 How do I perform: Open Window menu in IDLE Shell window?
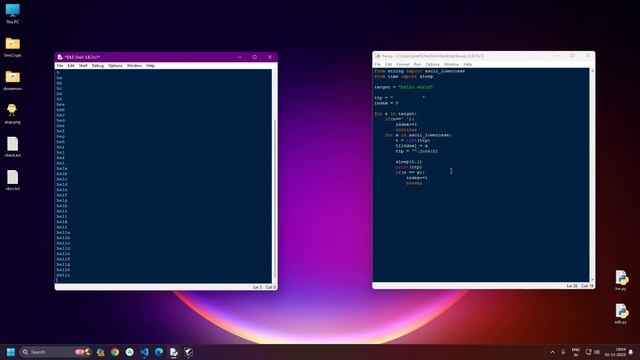(134, 66)
